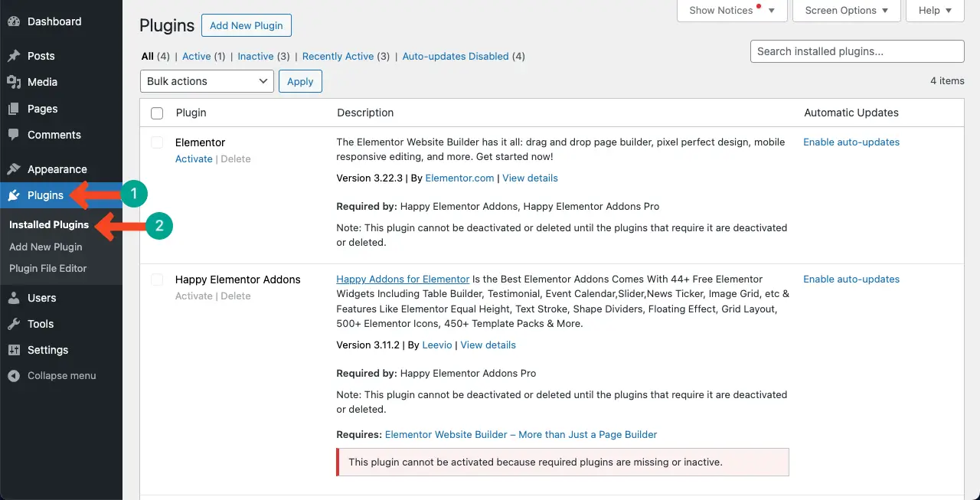The height and width of the screenshot is (500, 980).
Task: Expand the Screen Options panel
Action: point(846,11)
